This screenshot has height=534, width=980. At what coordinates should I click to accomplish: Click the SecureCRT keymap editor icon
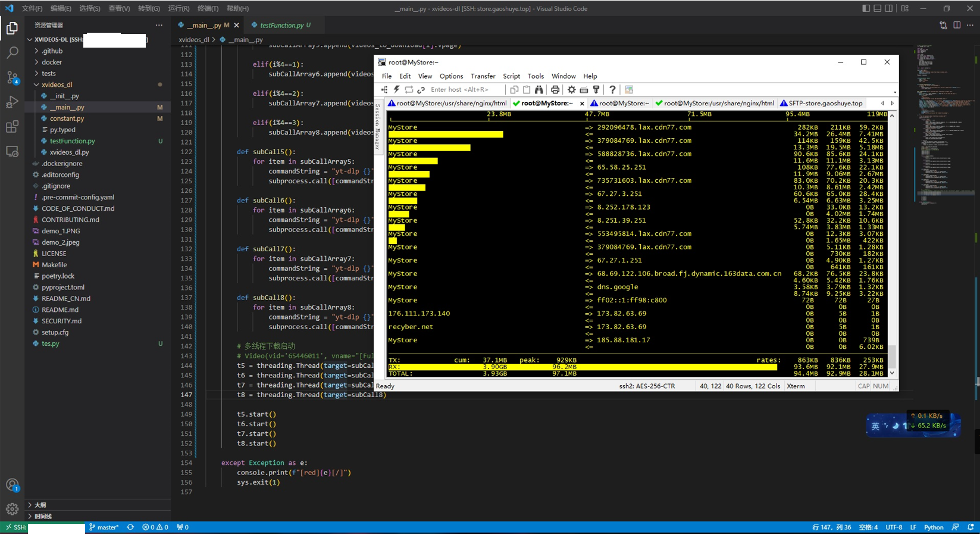(x=584, y=89)
